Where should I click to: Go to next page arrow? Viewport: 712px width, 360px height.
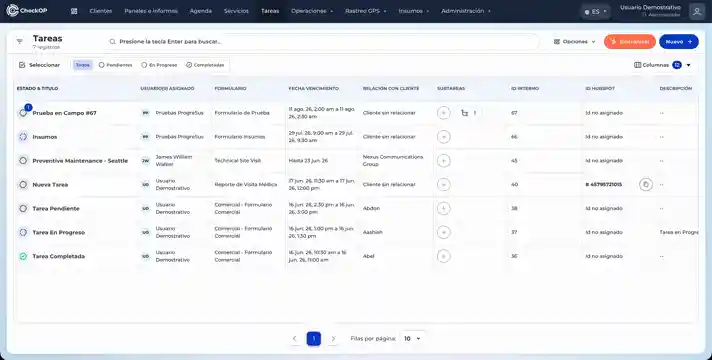point(333,339)
